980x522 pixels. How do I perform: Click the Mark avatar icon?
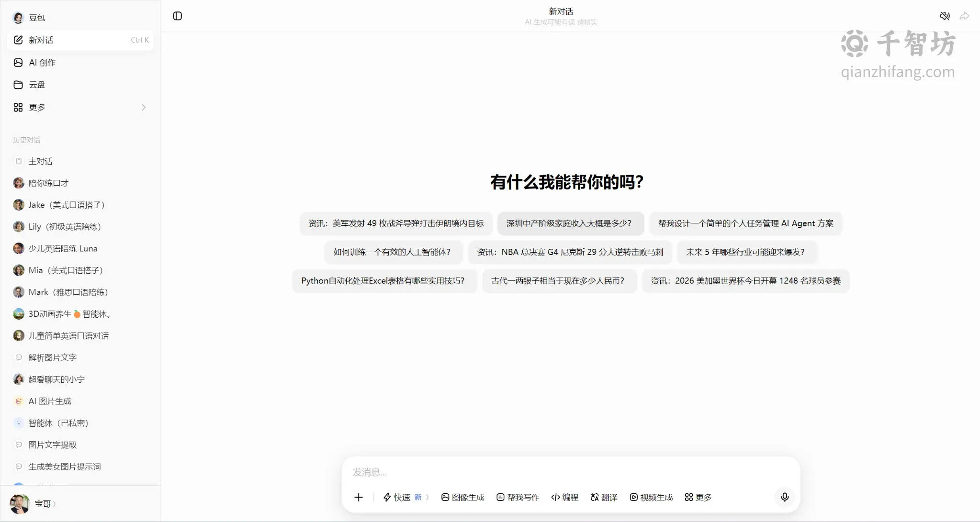click(x=19, y=292)
